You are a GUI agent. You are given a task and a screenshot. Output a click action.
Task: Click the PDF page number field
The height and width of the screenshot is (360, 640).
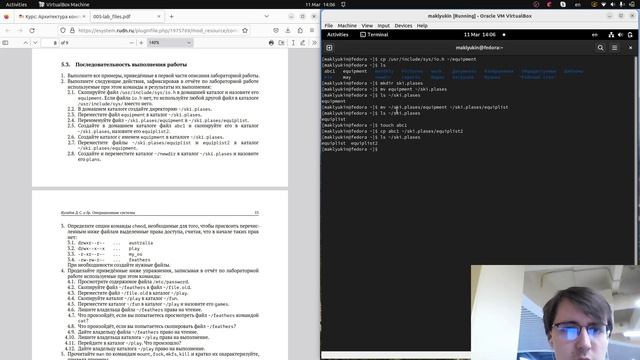51,42
